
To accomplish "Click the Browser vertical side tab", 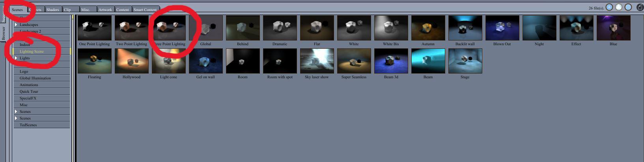I will tap(3, 33).
